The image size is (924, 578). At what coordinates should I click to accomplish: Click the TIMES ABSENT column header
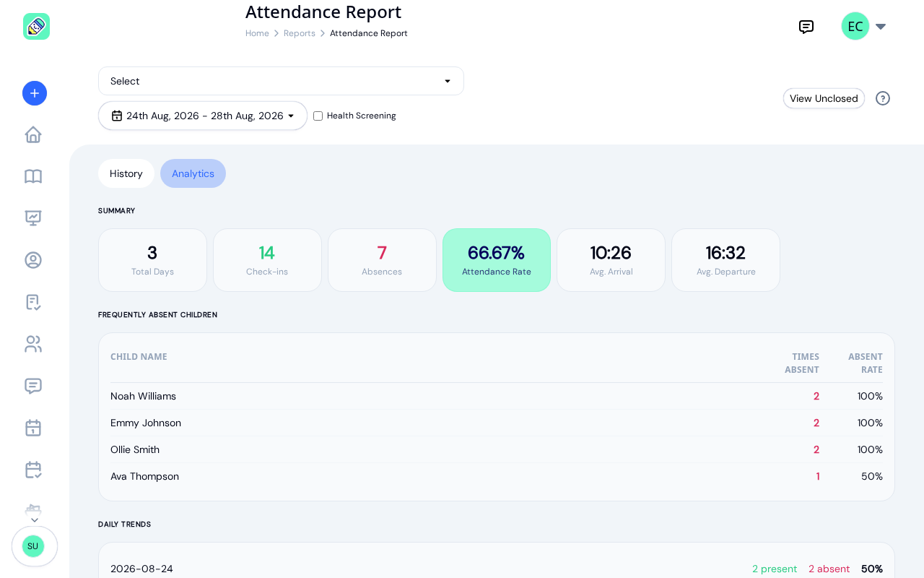point(802,363)
